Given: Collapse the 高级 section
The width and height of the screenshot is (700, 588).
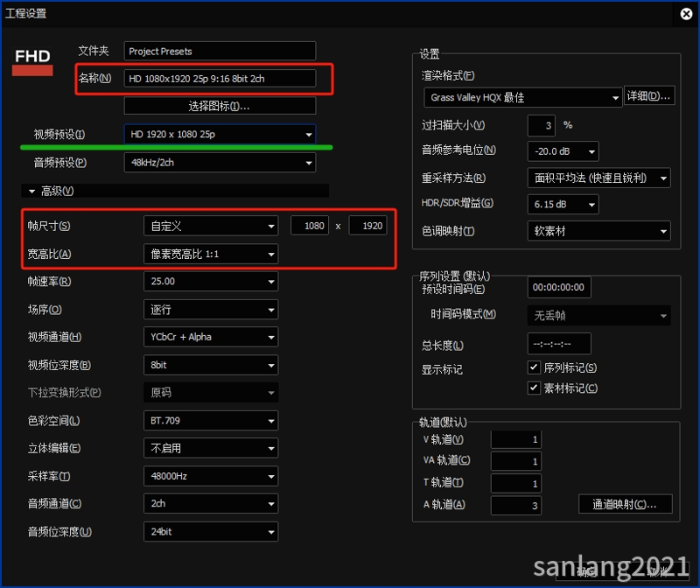Looking at the screenshot, I should [175, 191].
